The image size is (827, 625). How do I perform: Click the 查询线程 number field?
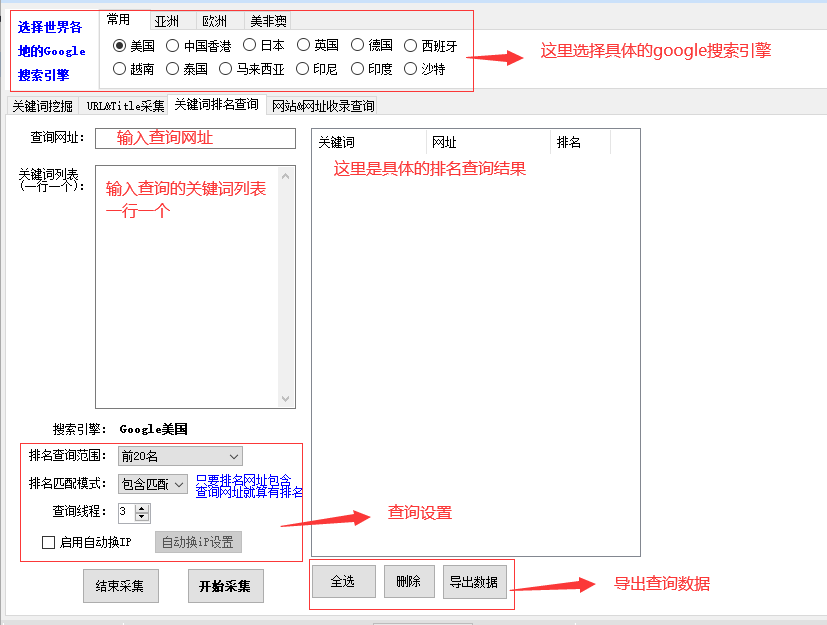(x=127, y=513)
